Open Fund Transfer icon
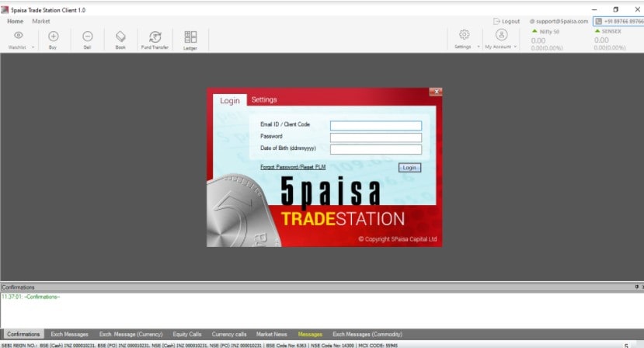The image size is (644, 348). (155, 37)
